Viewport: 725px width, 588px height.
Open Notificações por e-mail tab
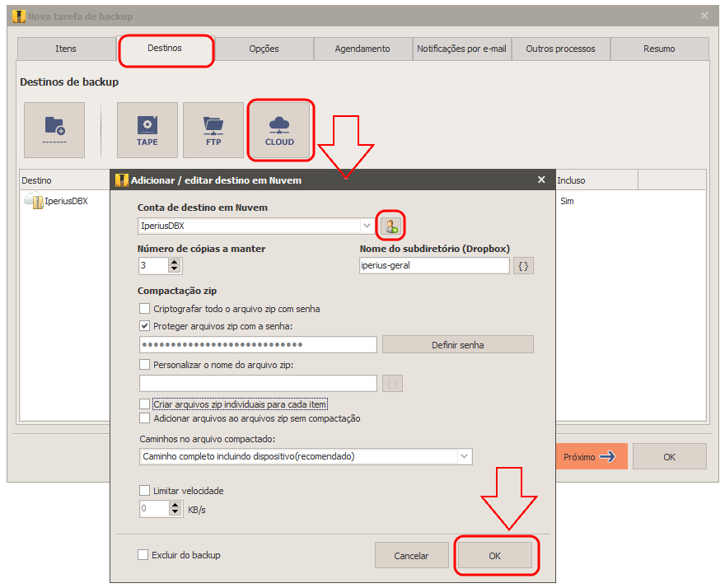point(461,49)
